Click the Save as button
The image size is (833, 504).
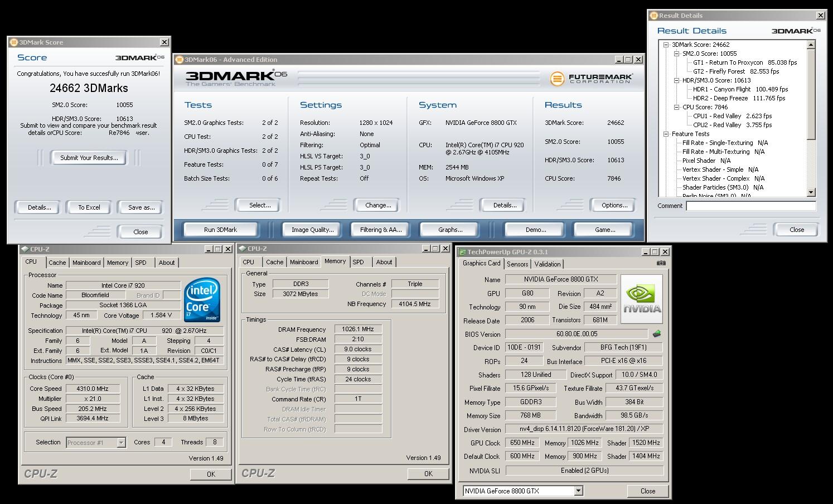coord(141,207)
